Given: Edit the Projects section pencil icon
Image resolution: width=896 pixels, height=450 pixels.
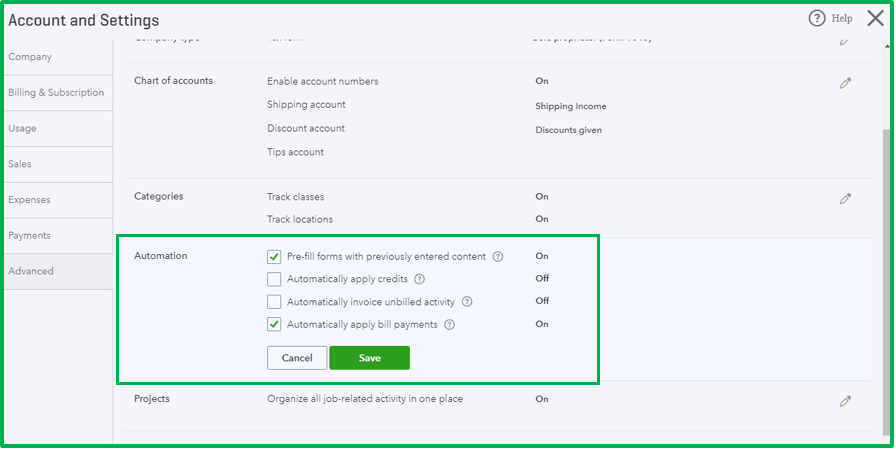Looking at the screenshot, I should pos(845,401).
